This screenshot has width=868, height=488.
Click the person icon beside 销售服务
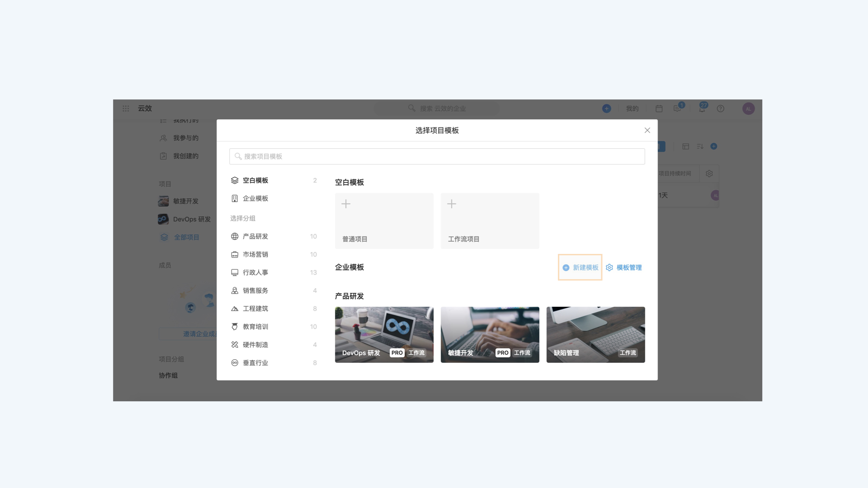235,291
